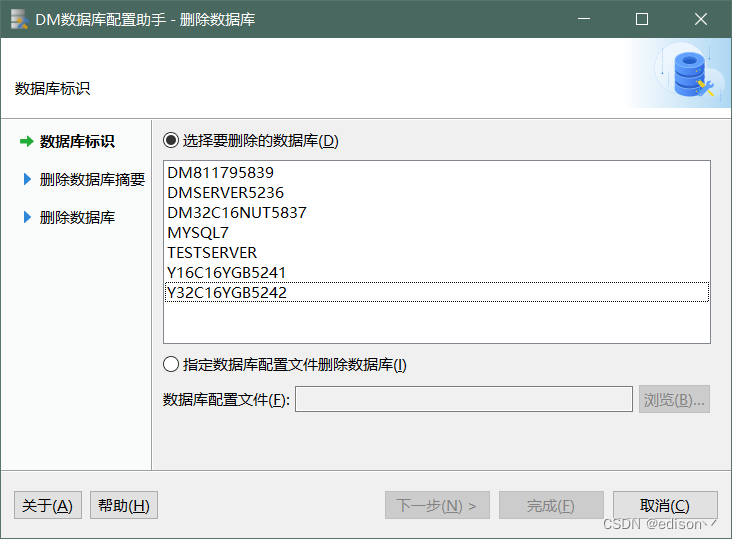The height and width of the screenshot is (539, 732).
Task: Open help with the 帮助(H) button
Action: coord(124,505)
